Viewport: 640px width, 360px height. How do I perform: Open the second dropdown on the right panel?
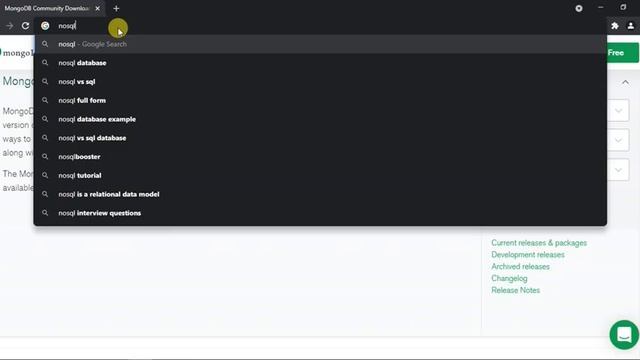618,140
